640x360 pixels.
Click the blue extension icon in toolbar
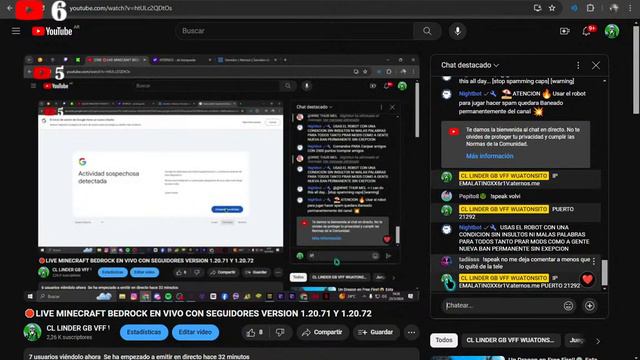[574, 8]
